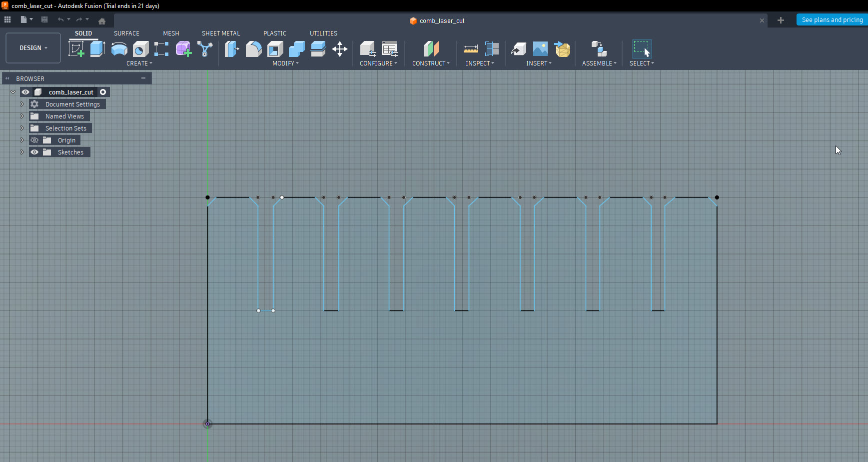Activate the Extrude tool
This screenshot has width=868, height=462.
(x=97, y=48)
